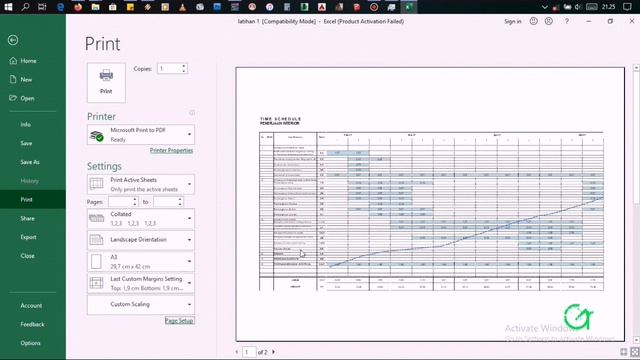
Task: Open the Custom Scaling dropdown
Action: click(x=141, y=304)
